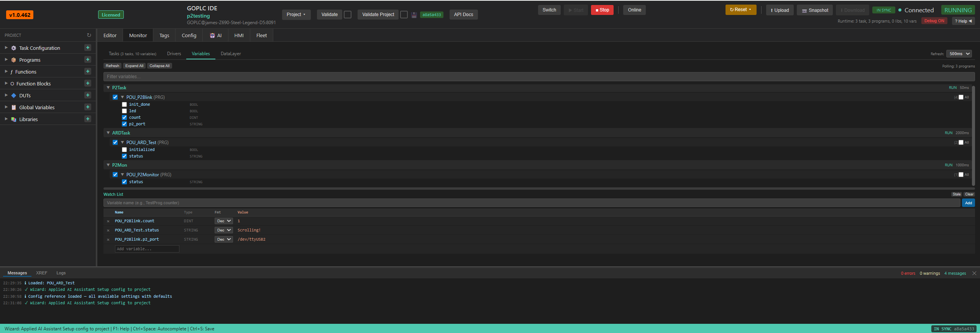Toggle the checkbox next to the Validate button
The image size is (980, 333).
[348, 15]
